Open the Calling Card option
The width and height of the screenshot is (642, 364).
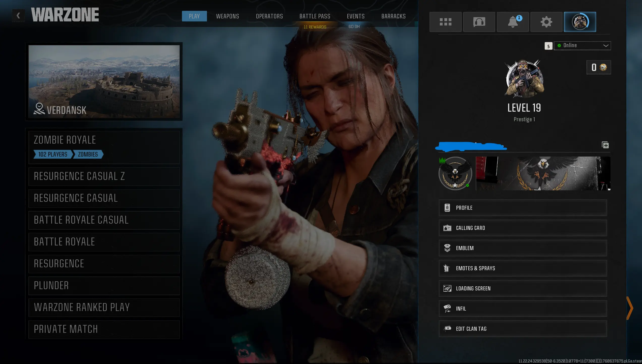(523, 228)
